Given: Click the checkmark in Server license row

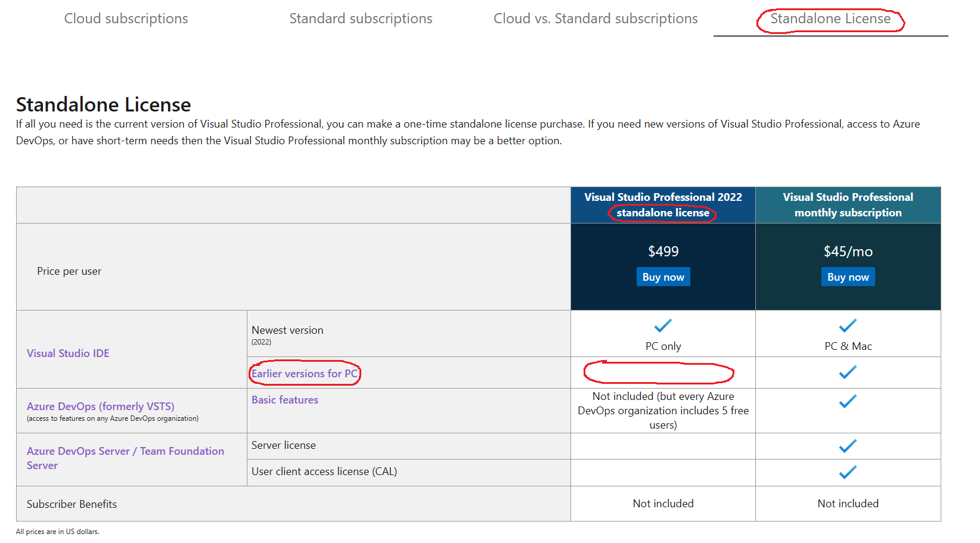Looking at the screenshot, I should (x=848, y=446).
